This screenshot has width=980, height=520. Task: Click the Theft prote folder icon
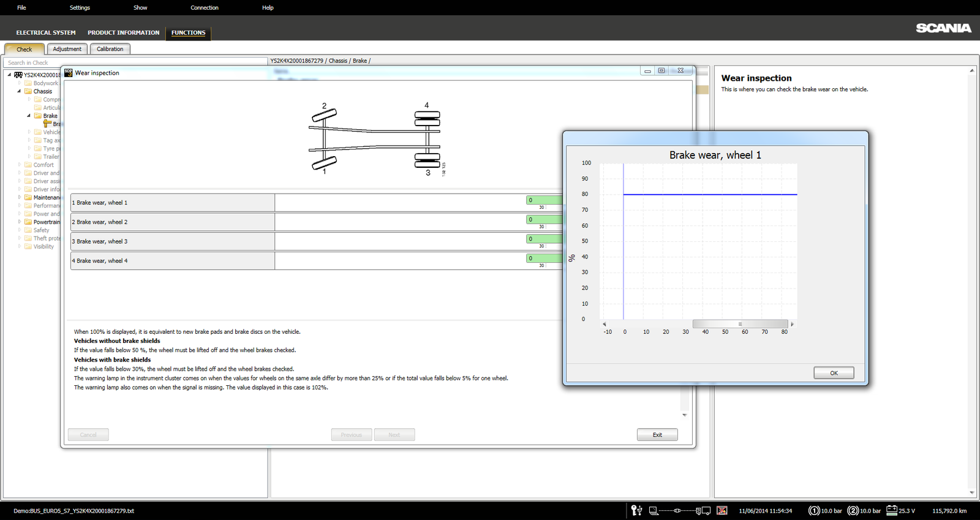coord(28,238)
